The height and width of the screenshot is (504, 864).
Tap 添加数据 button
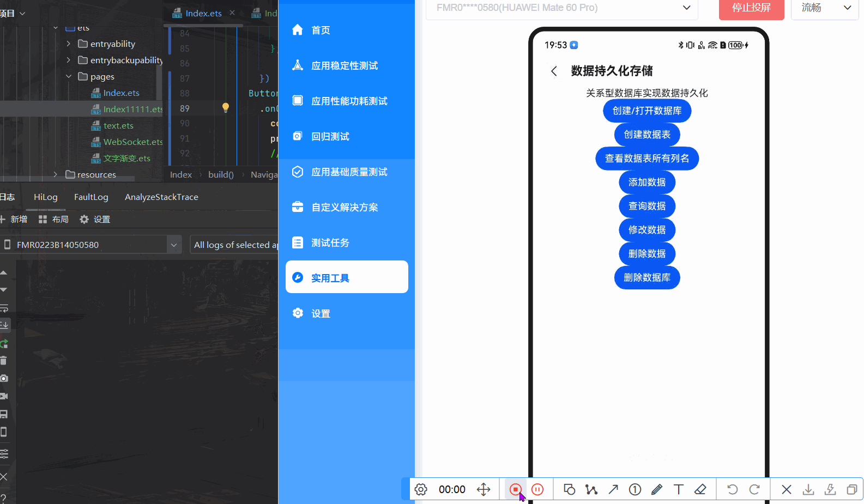(647, 182)
